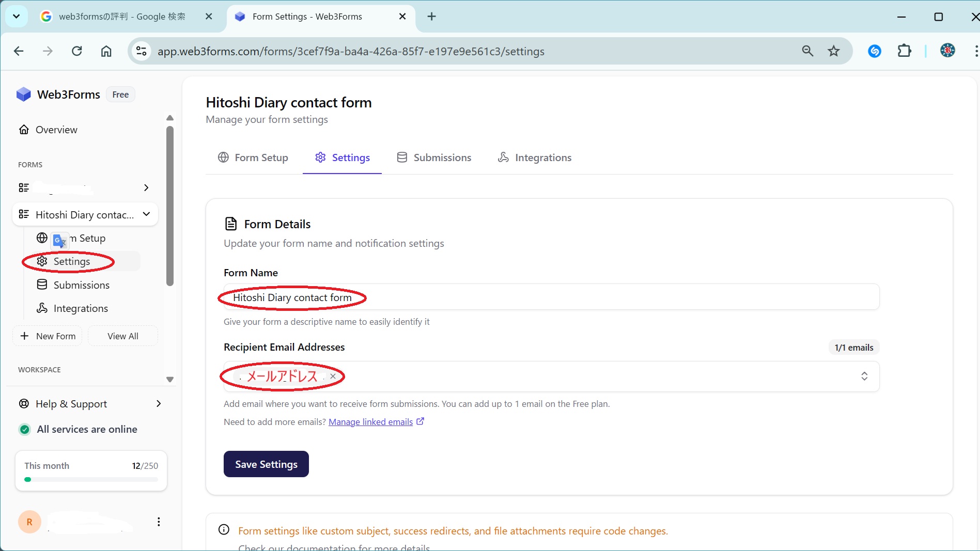Remove the recipient email chip with X
Screen dimensions: 980x551
pos(333,376)
